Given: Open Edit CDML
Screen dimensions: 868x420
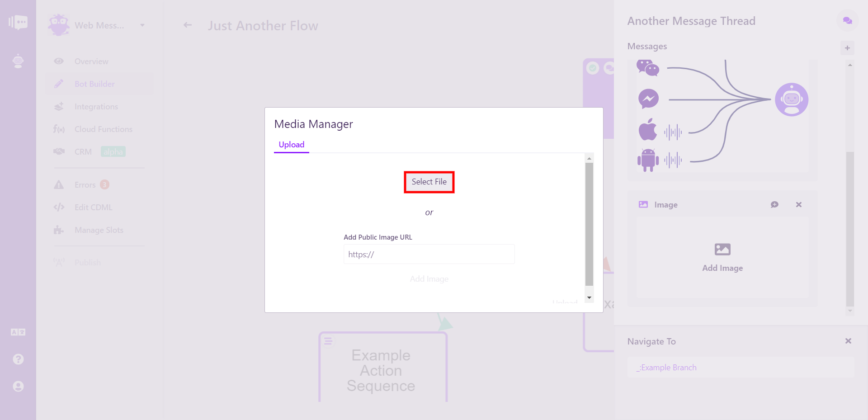Looking at the screenshot, I should [93, 208].
